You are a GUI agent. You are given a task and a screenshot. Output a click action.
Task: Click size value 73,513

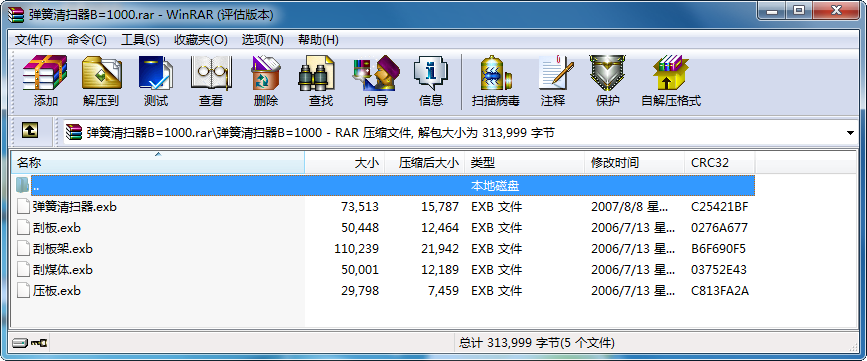click(x=360, y=207)
